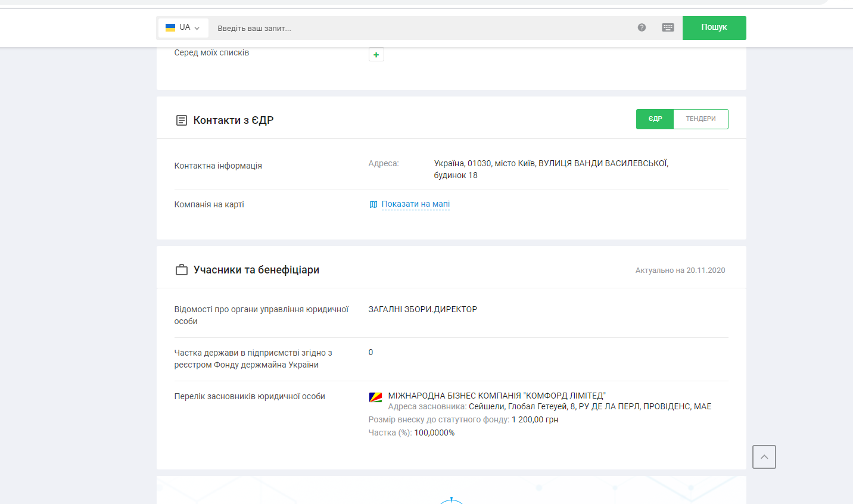The width and height of the screenshot is (853, 504).
Task: Click the Контакти з ЄДР document icon
Action: click(182, 120)
